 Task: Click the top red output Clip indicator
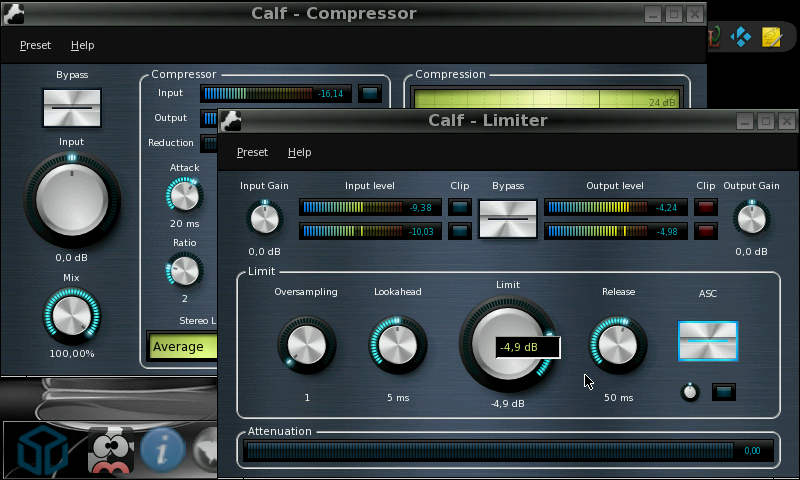click(x=706, y=208)
